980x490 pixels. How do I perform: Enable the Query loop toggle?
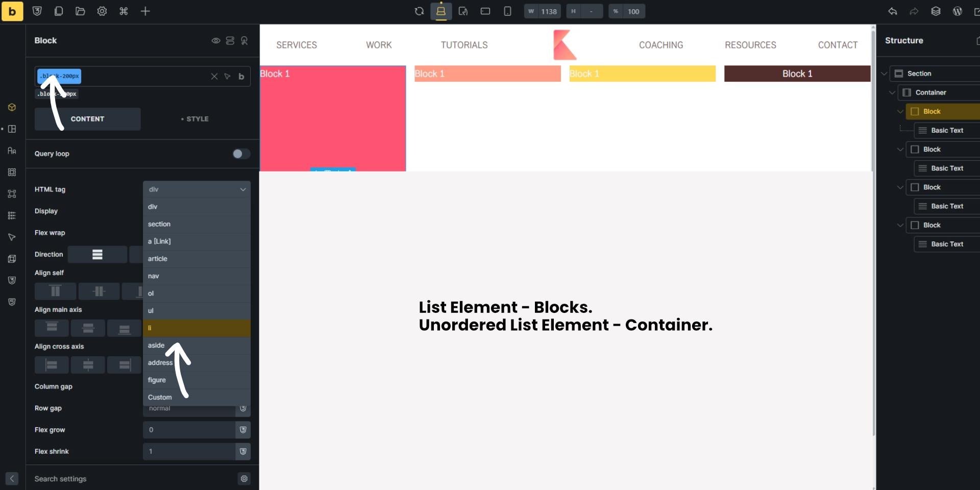240,154
